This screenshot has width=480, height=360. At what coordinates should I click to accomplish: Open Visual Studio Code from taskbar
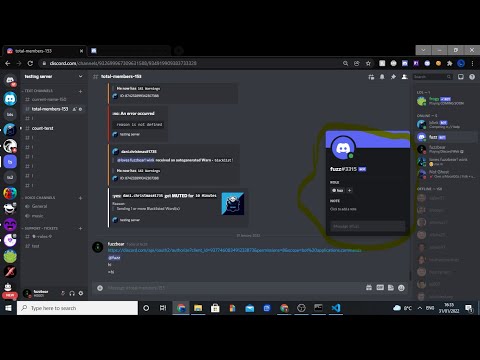pyautogui.click(x=336, y=308)
